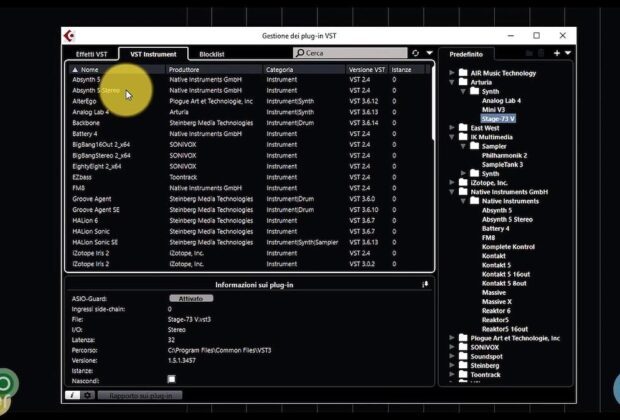Click the search magnifier icon

pyautogui.click(x=300, y=53)
